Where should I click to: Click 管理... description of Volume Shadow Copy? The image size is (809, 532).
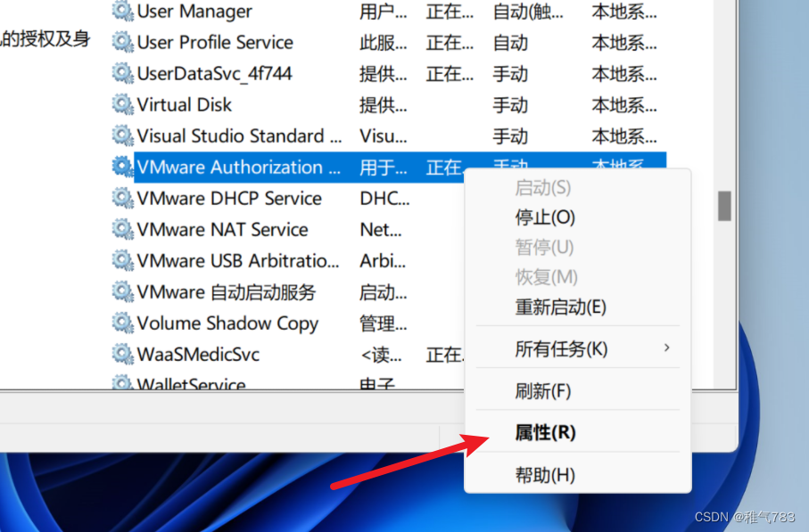(x=383, y=323)
